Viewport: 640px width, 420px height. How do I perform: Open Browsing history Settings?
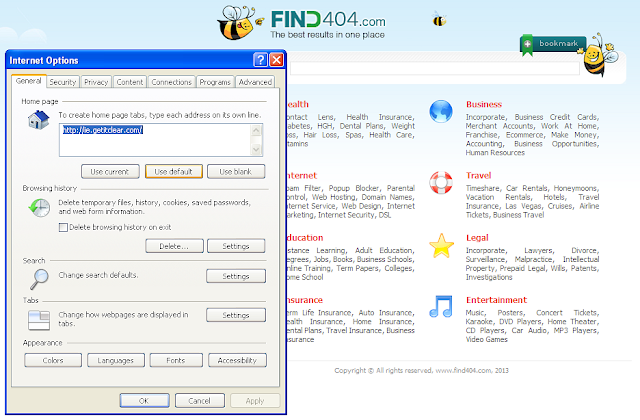(236, 246)
